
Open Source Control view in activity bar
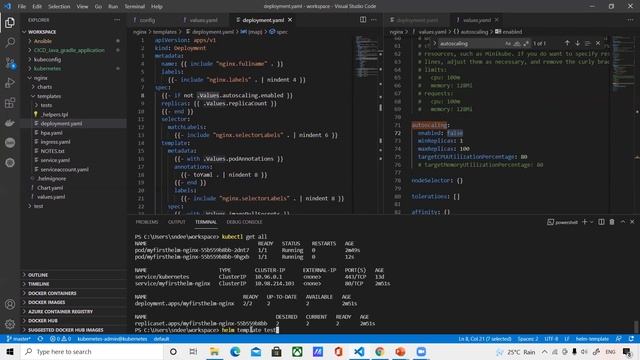(10, 62)
